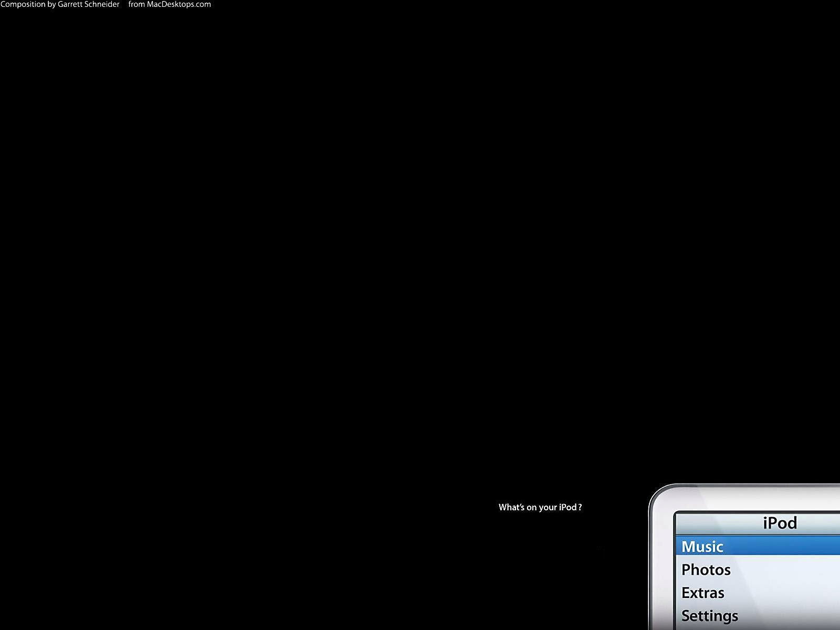
Task: Click the "Composition by Garrett Schneider" credit
Action: coord(59,4)
